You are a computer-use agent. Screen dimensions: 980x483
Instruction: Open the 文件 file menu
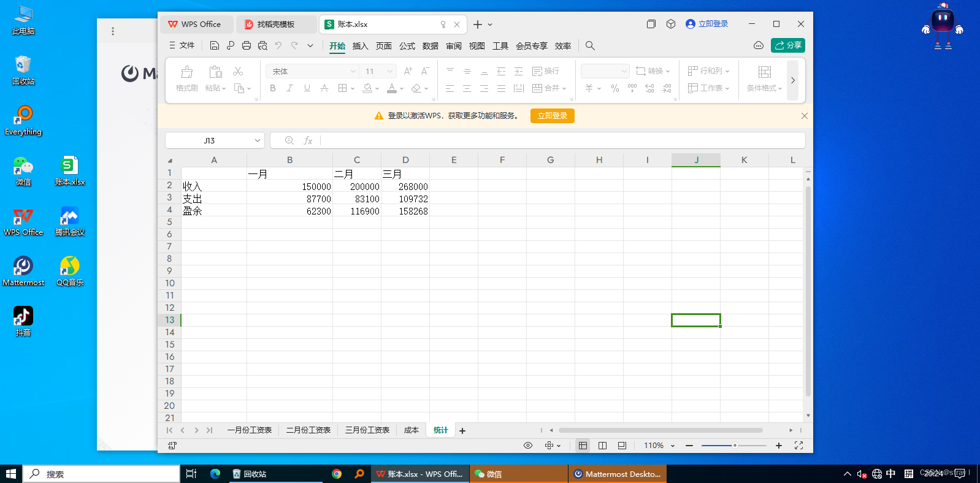[x=182, y=45]
